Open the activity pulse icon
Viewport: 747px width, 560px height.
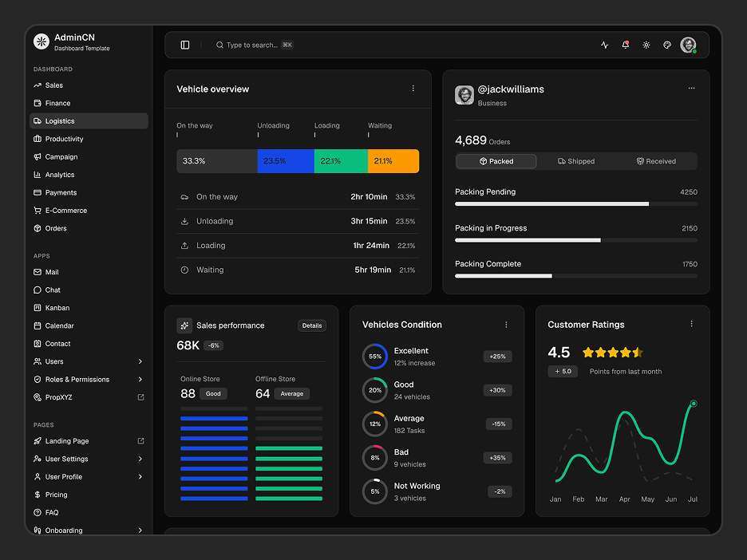tap(605, 45)
